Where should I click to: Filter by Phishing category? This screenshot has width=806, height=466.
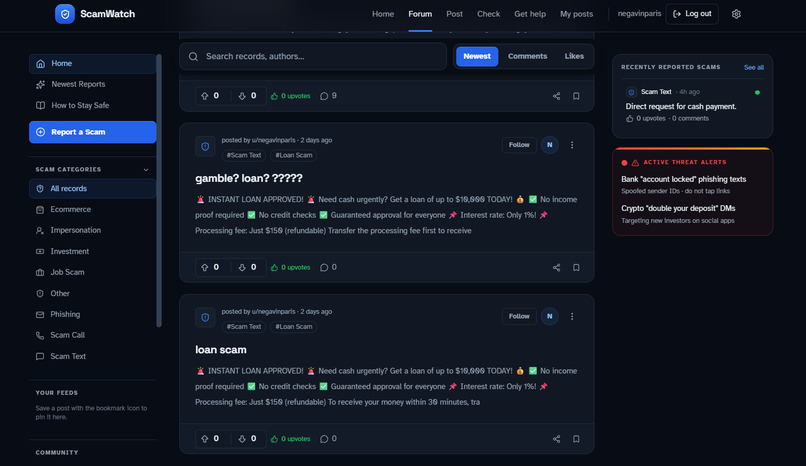[93, 314]
